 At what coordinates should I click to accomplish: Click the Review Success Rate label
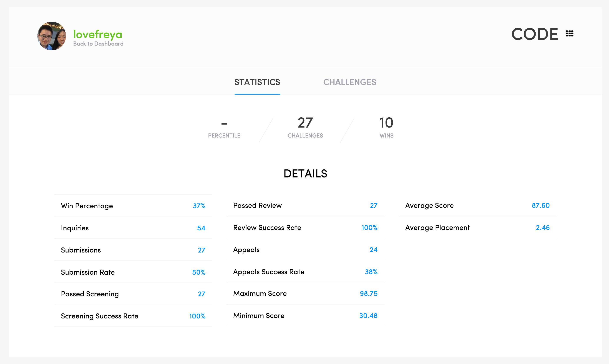(267, 227)
